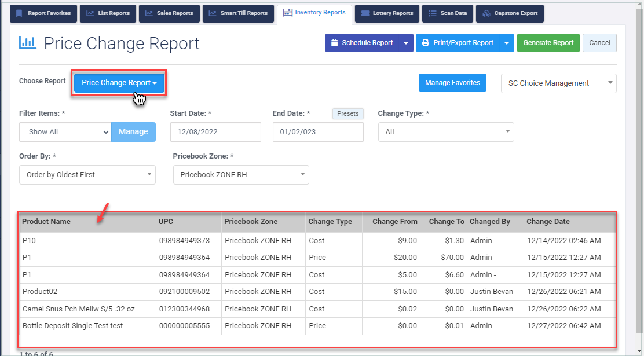Select the Inventory Reports tab
This screenshot has height=356, width=644.
pyautogui.click(x=314, y=13)
